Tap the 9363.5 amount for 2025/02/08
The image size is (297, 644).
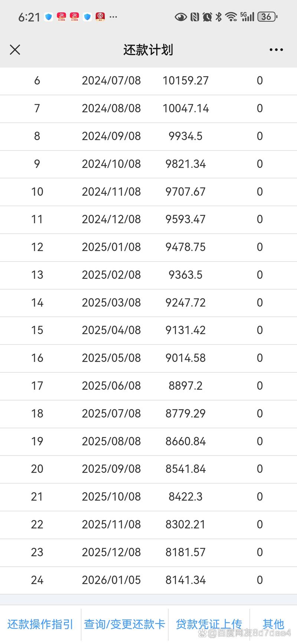186,275
